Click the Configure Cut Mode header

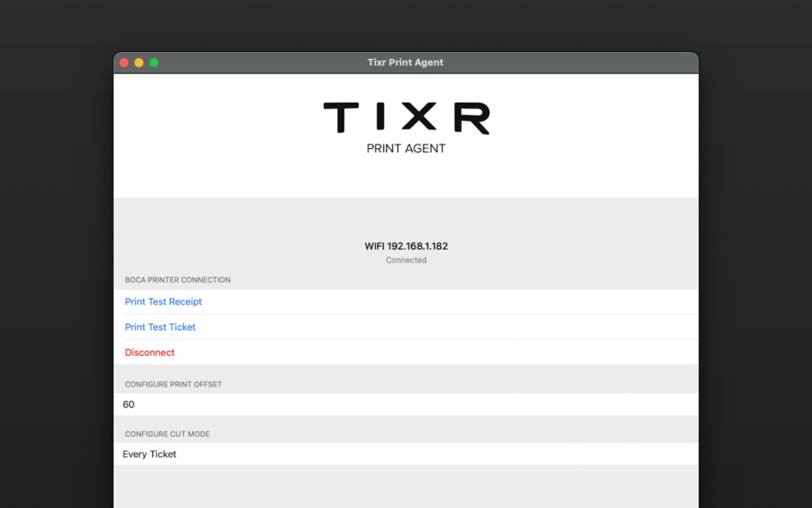(x=168, y=434)
